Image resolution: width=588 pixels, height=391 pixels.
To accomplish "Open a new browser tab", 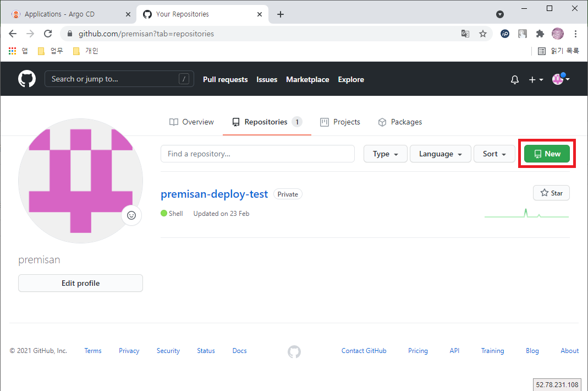I will click(281, 14).
